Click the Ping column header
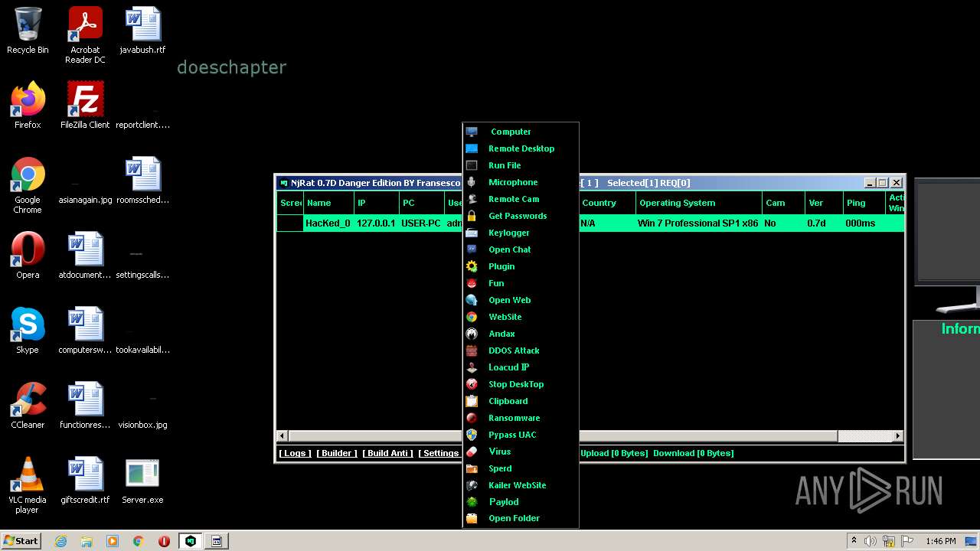 [x=864, y=203]
